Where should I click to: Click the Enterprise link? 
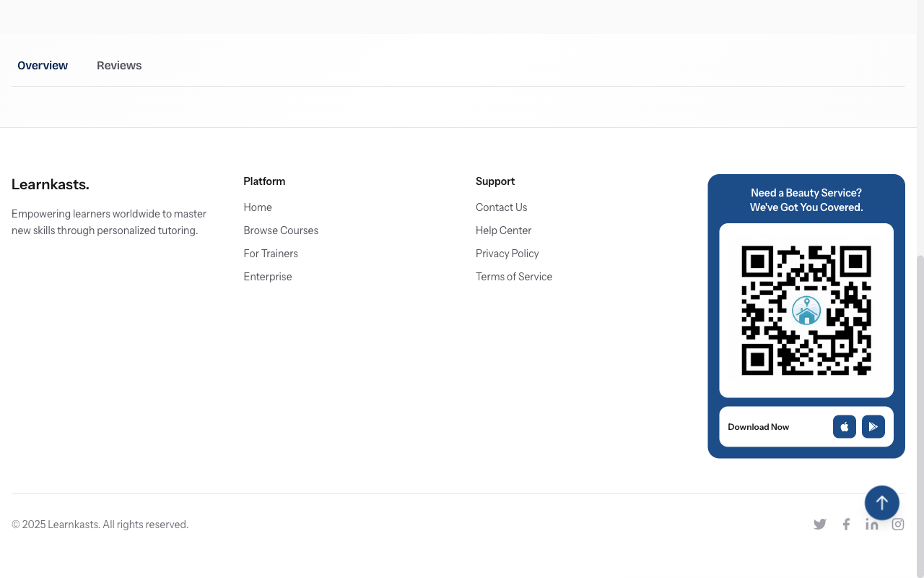click(267, 276)
